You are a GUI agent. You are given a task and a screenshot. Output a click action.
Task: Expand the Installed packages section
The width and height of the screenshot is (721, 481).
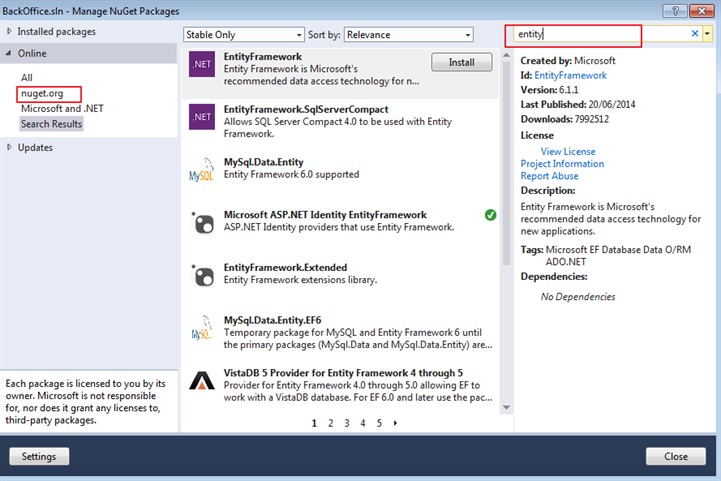(x=9, y=31)
